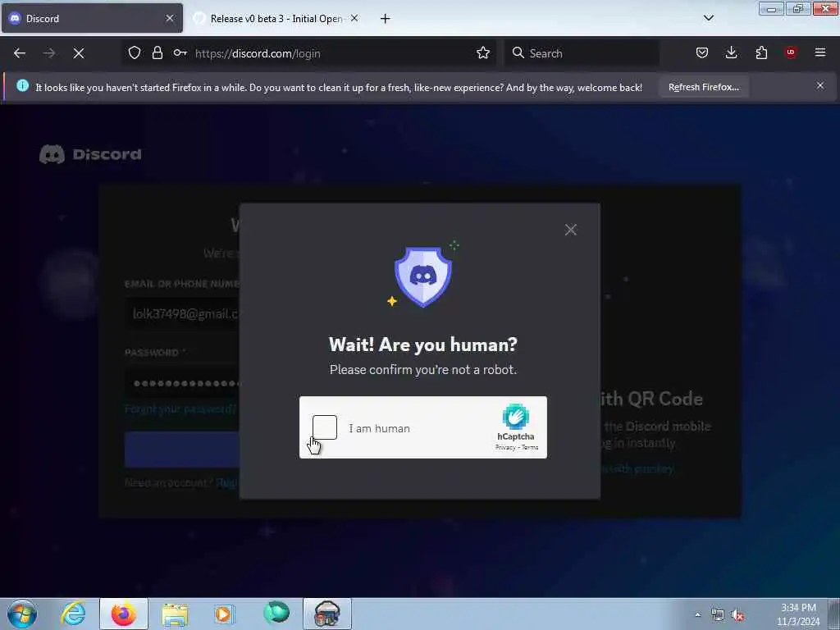
Task: Click the hCaptcha logo
Action: coord(515,417)
